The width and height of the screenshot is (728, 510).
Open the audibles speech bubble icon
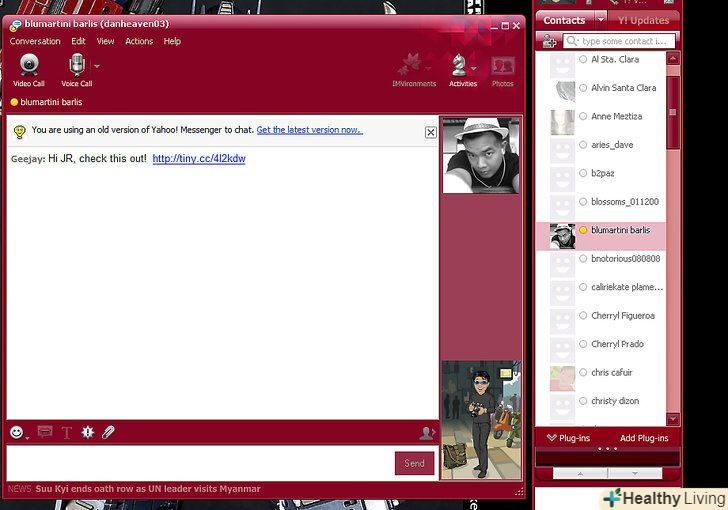tap(45, 432)
